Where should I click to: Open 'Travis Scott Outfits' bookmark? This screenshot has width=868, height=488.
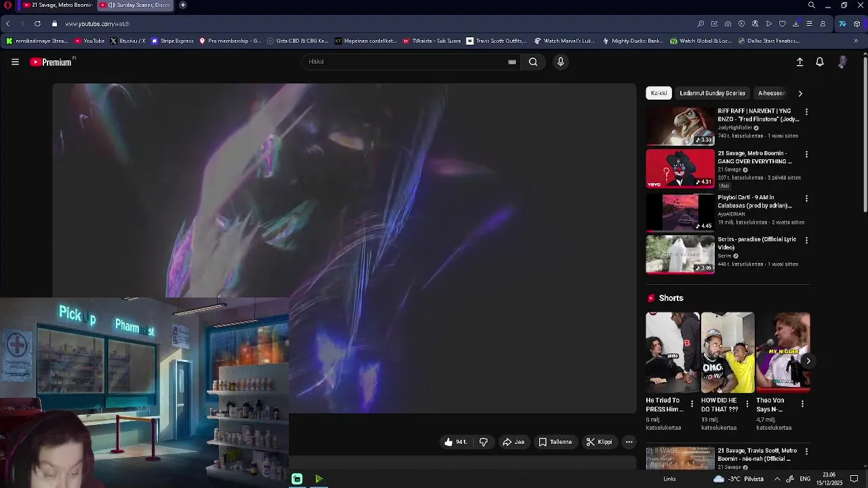coord(496,41)
